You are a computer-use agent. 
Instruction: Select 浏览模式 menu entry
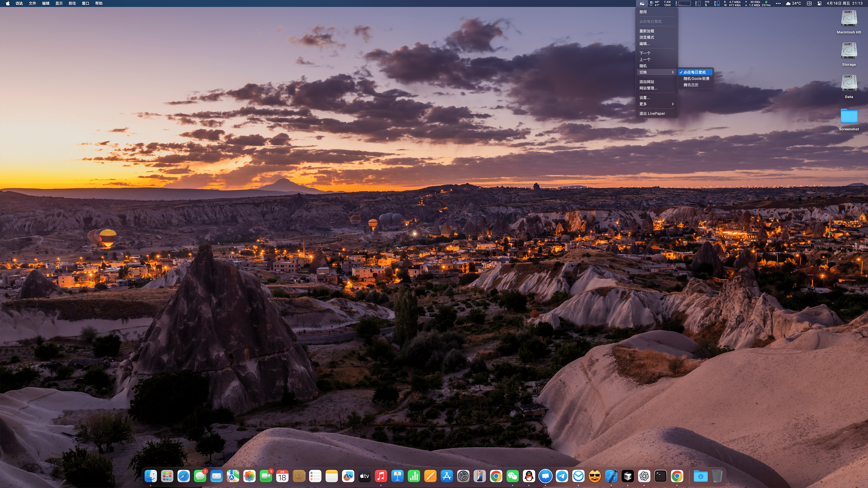(x=656, y=37)
